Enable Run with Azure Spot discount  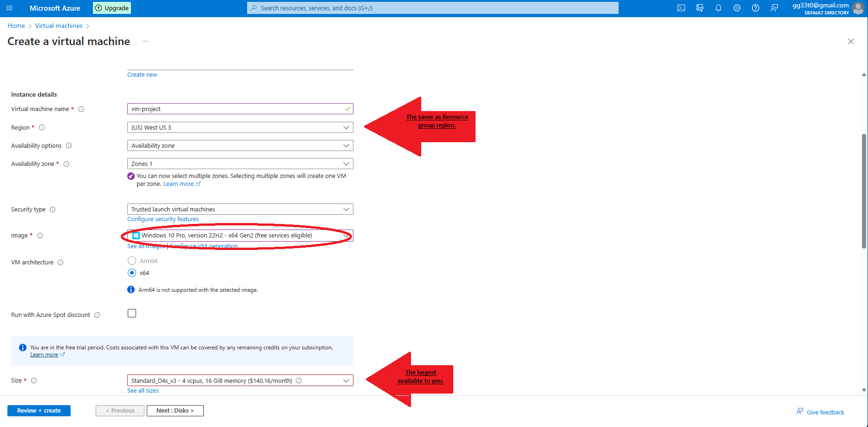132,313
